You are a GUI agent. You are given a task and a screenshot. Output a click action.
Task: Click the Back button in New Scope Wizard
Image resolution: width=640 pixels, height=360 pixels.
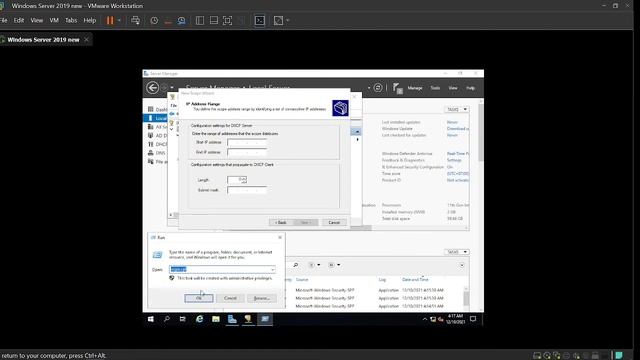tap(281, 222)
